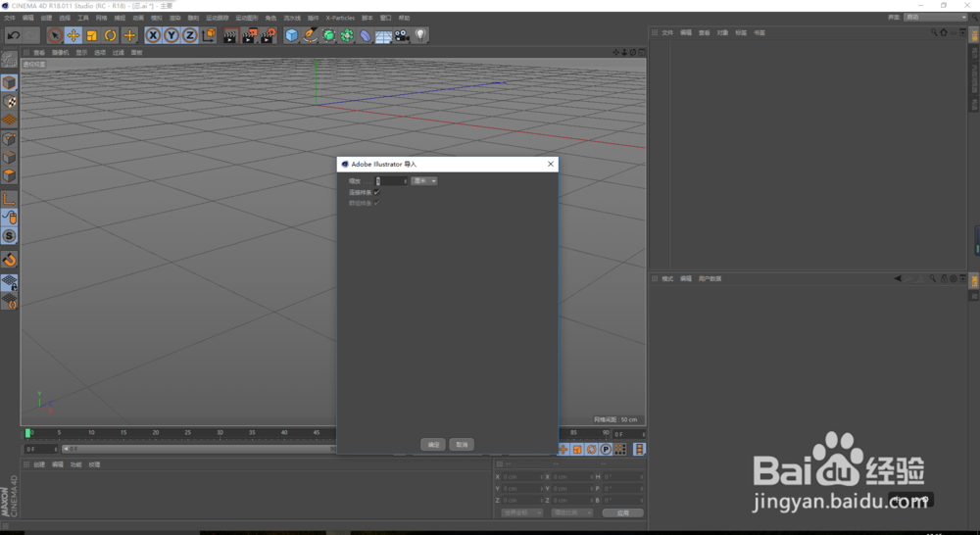The height and width of the screenshot is (535, 980).
Task: Open the Array modeling objects icon
Action: 347,35
